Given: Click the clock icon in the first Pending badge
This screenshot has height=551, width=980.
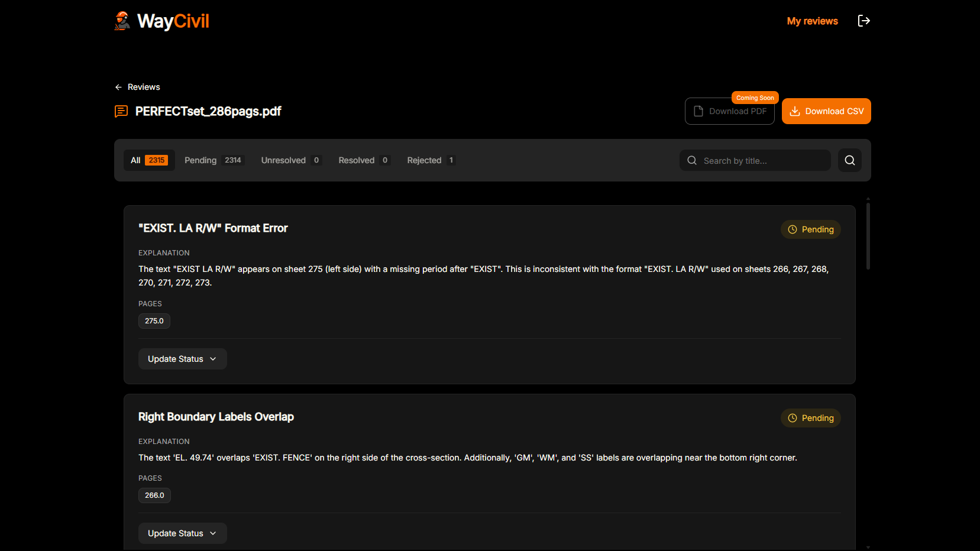Looking at the screenshot, I should tap(792, 229).
